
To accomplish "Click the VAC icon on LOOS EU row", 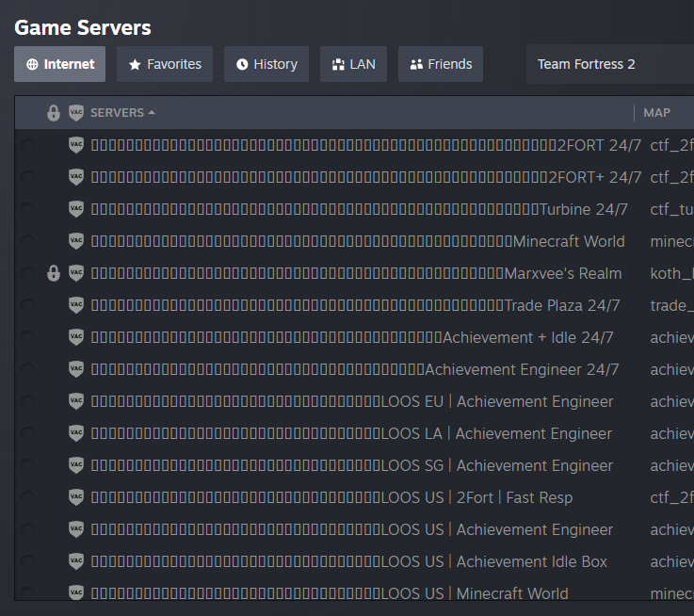I will 76,401.
